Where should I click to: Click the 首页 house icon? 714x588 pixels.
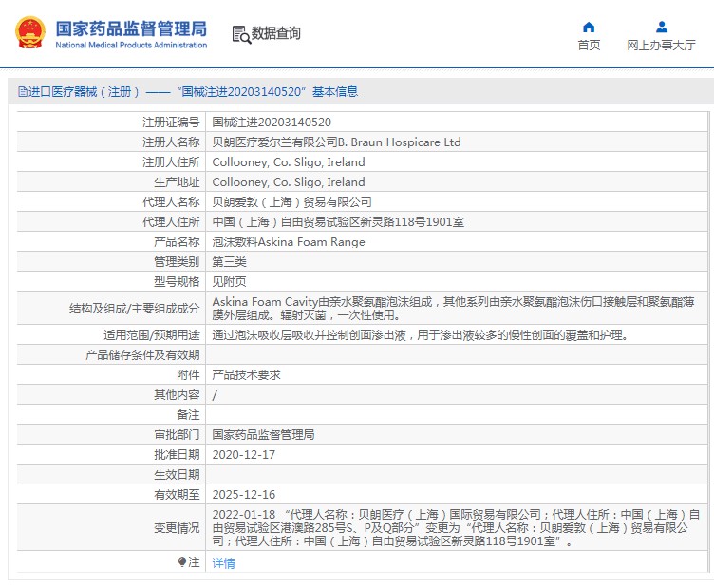click(589, 27)
